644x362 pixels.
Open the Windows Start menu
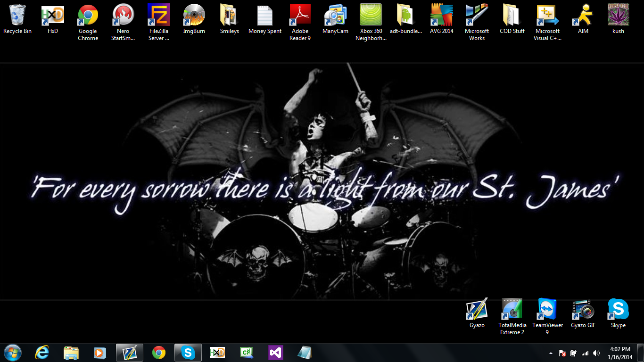(13, 353)
